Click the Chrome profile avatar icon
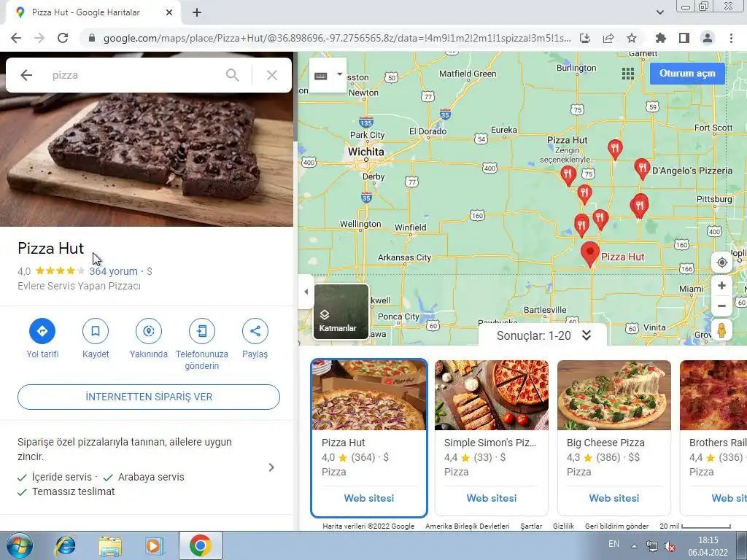The width and height of the screenshot is (747, 560). click(708, 38)
